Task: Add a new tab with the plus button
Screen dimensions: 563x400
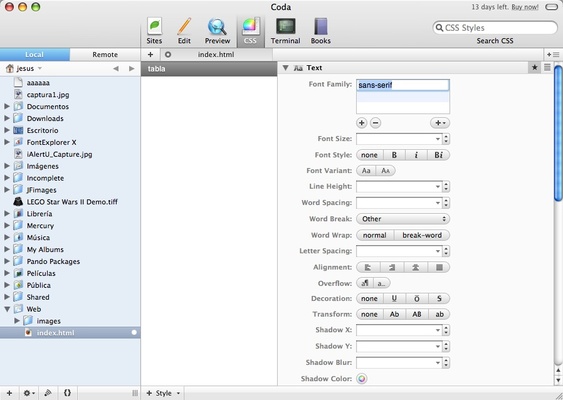Action: [x=150, y=55]
